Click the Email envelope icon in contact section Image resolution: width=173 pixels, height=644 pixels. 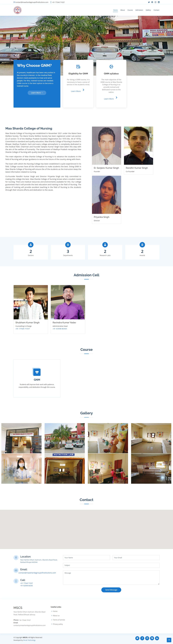[16, 570]
